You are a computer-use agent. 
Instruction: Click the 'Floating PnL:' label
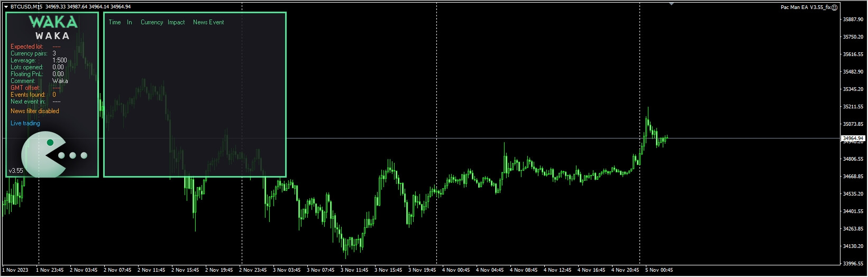(x=27, y=74)
